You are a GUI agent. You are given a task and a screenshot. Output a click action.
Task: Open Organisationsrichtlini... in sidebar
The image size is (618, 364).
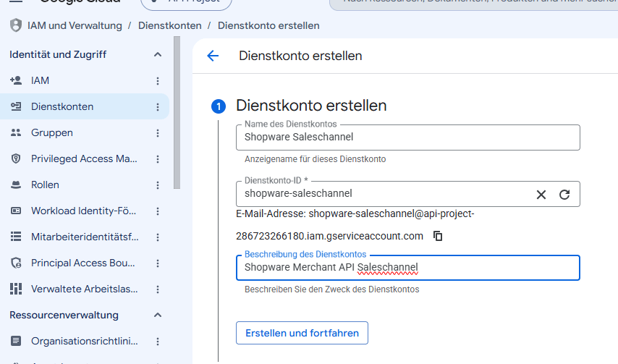85,341
